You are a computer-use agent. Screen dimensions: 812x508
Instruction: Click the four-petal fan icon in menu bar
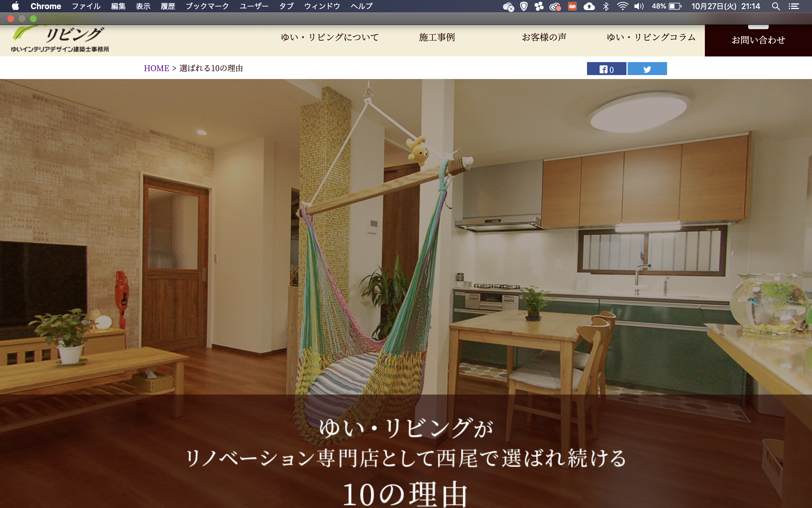point(539,6)
